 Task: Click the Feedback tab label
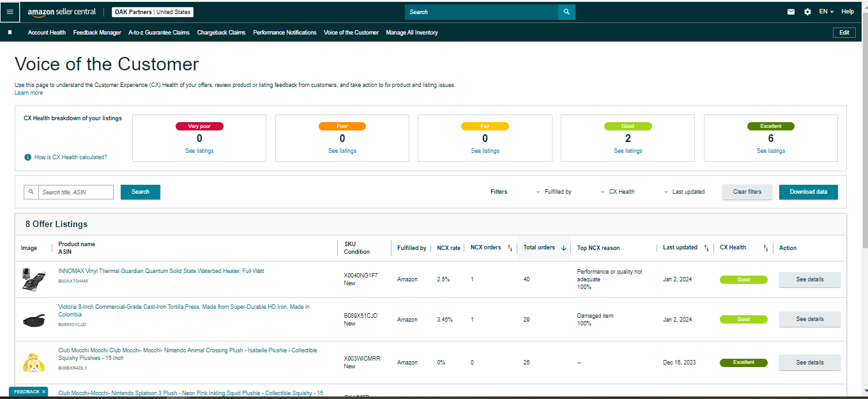pos(27,391)
